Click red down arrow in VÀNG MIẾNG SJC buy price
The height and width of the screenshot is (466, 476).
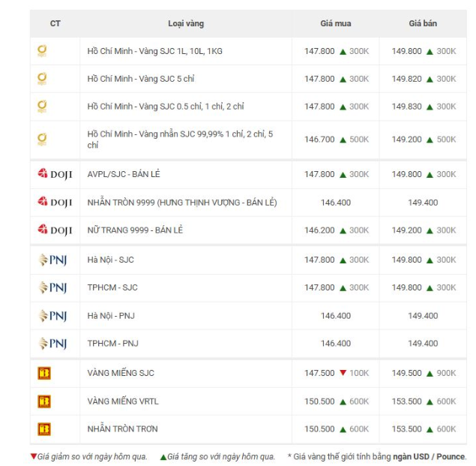pos(343,373)
